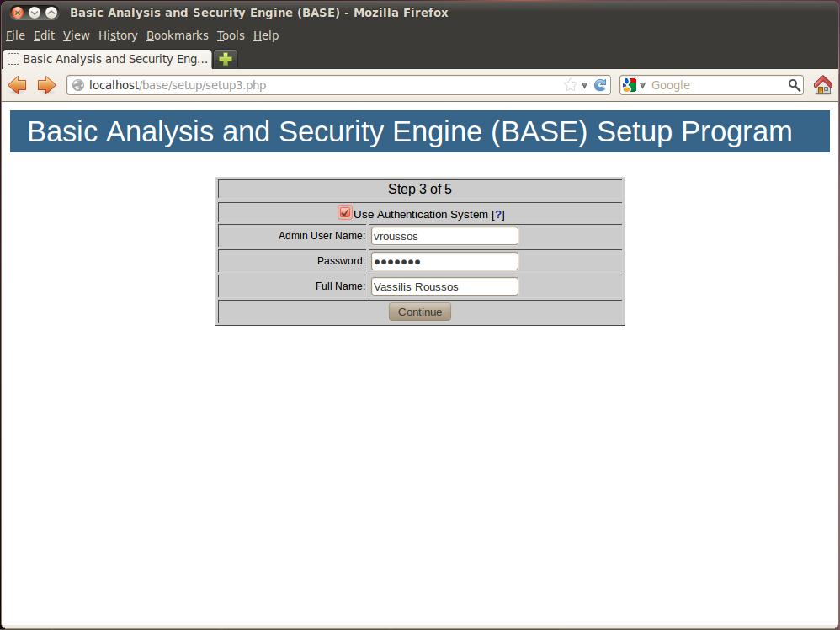The width and height of the screenshot is (840, 630).
Task: Open the Firefox Home page icon
Action: click(x=823, y=85)
